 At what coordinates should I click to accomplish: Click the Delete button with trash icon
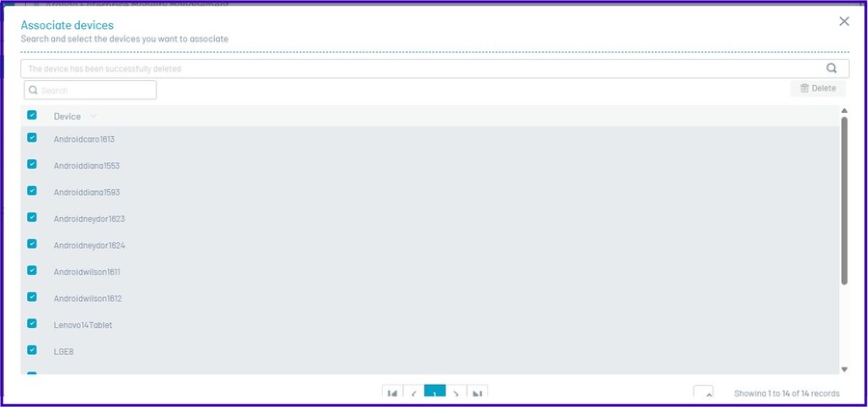pyautogui.click(x=817, y=89)
